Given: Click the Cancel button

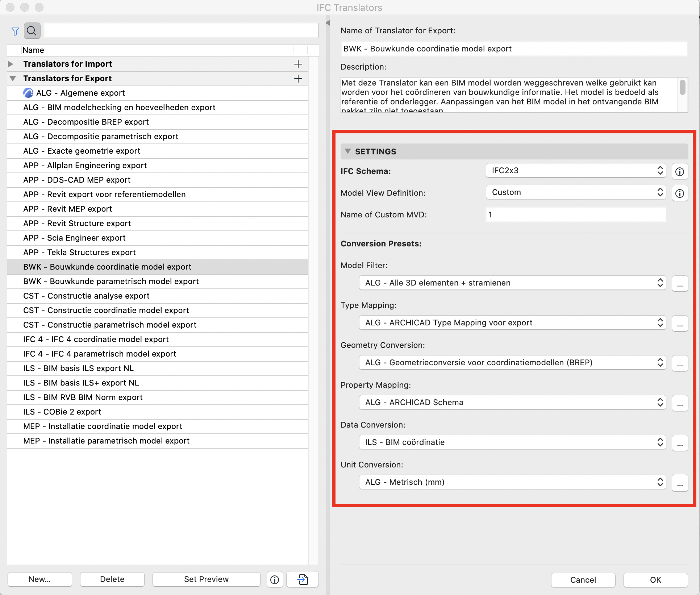Looking at the screenshot, I should [583, 580].
